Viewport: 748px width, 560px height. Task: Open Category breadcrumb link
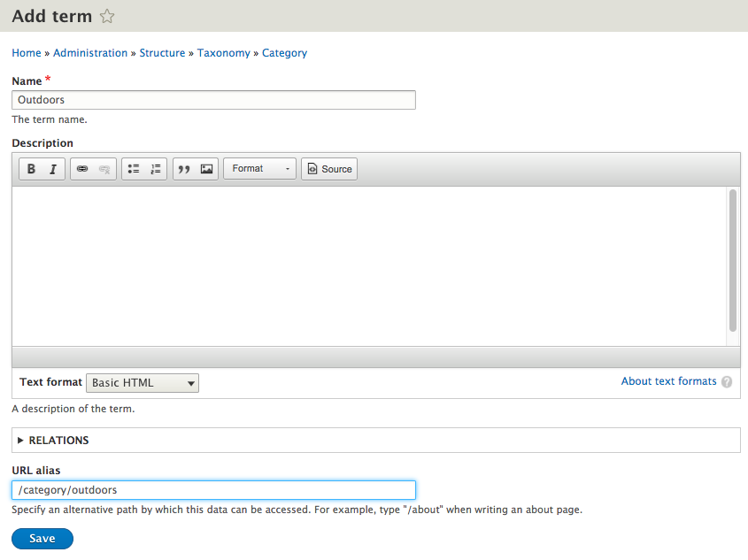(284, 53)
